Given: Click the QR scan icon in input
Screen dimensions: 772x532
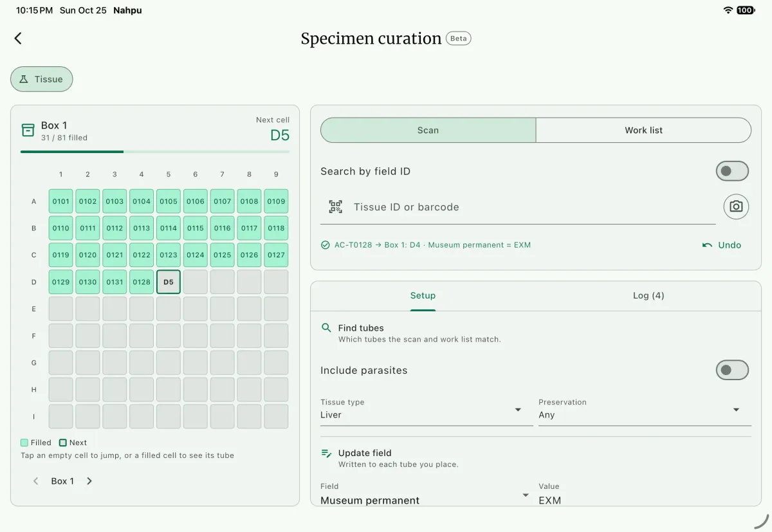Looking at the screenshot, I should [x=335, y=206].
